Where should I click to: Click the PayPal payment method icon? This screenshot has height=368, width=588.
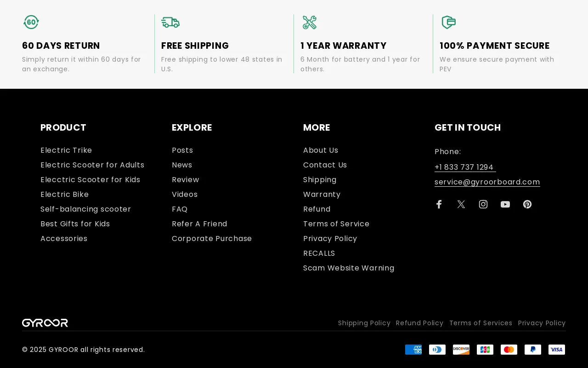(533, 350)
